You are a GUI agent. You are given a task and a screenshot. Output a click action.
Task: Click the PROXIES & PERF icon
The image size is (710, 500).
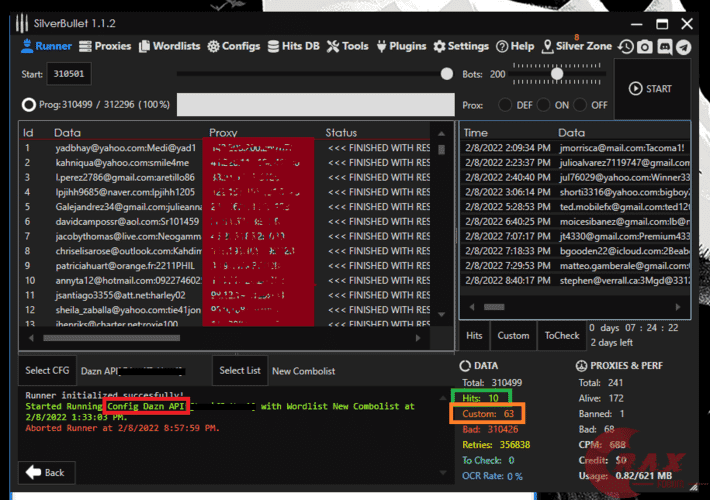(x=581, y=365)
